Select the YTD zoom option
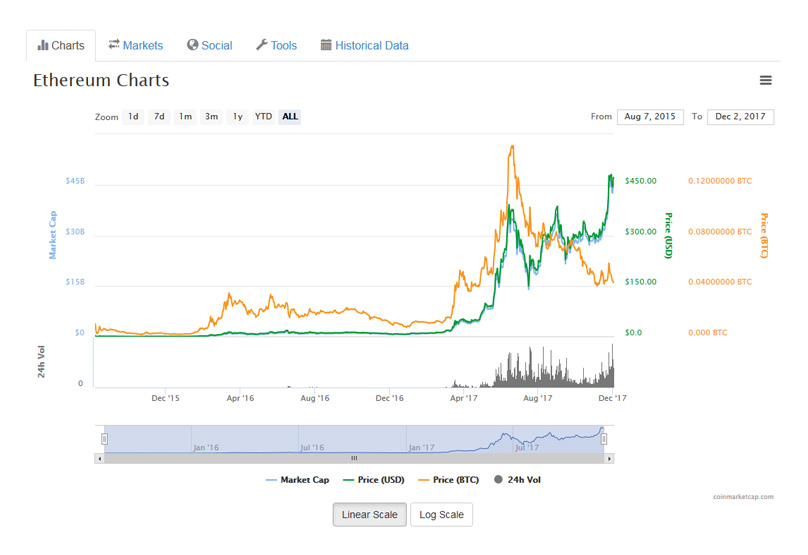 coord(263,116)
